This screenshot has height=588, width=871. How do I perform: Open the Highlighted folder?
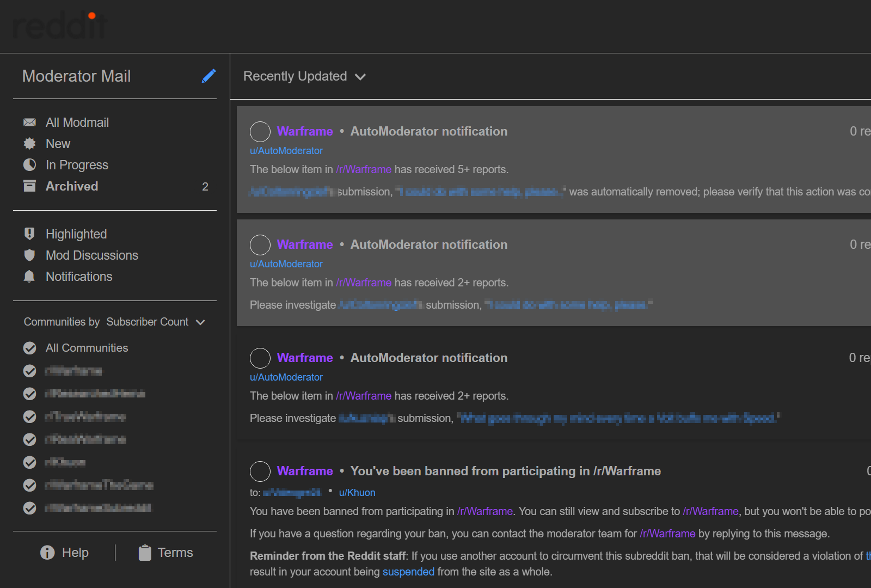(76, 234)
